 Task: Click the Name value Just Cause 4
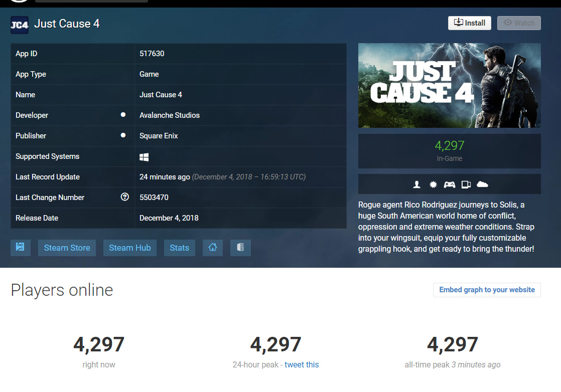[161, 95]
